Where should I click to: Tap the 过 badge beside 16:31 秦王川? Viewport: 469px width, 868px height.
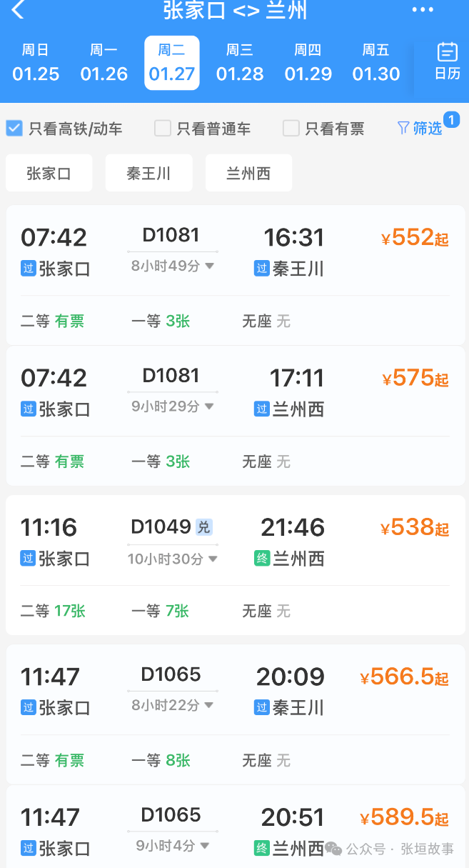point(262,269)
